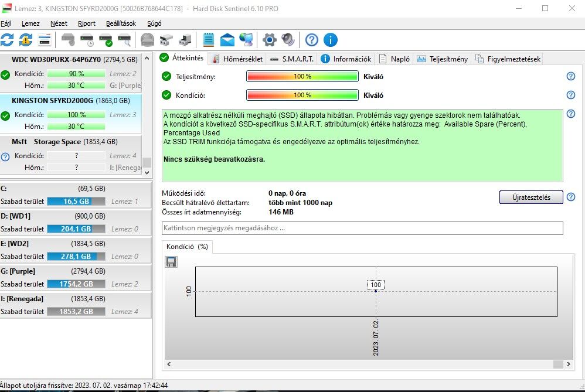The width and height of the screenshot is (585, 392).
Task: Open the Nézet menu
Action: point(59,23)
